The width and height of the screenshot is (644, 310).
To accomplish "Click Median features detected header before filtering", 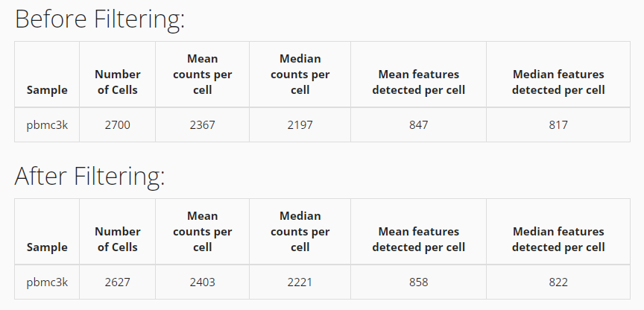I will [558, 82].
